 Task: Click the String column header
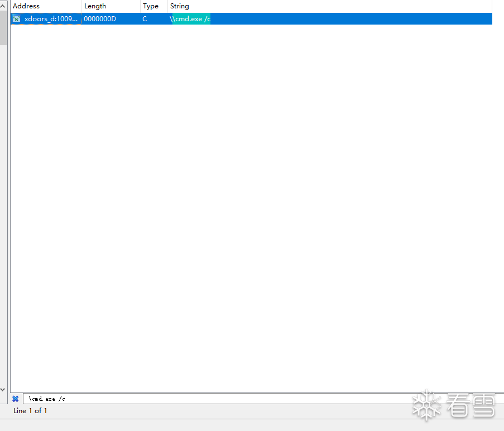point(180,6)
